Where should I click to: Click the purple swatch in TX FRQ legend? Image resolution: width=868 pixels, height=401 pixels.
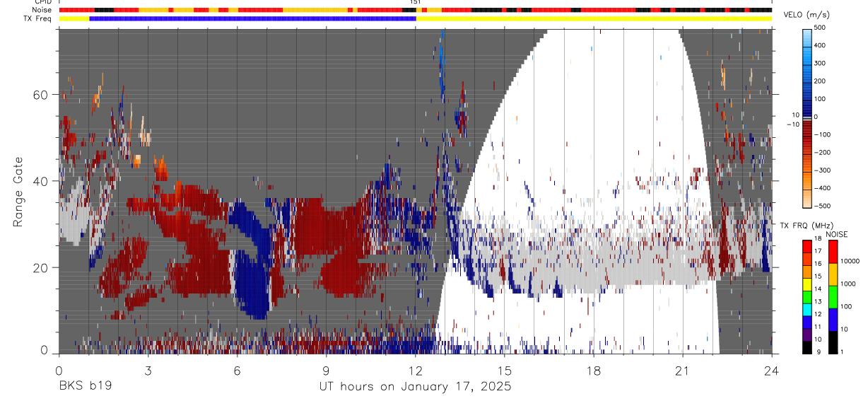pos(807,333)
